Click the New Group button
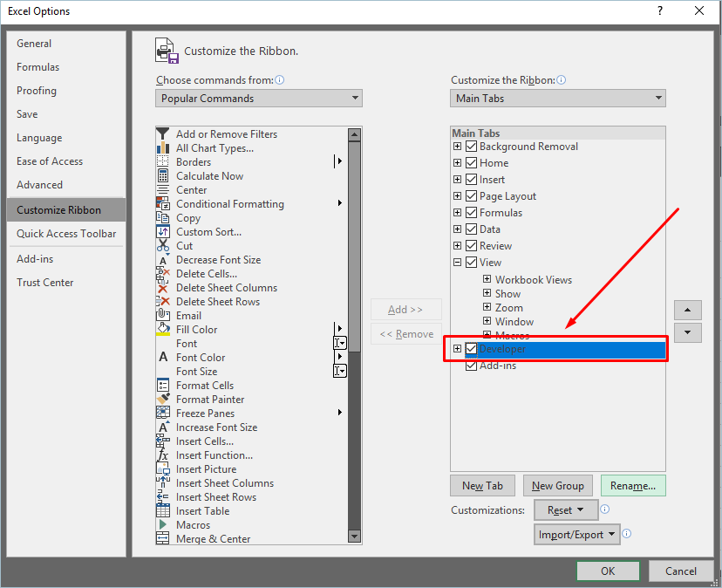The image size is (722, 588). pyautogui.click(x=557, y=486)
